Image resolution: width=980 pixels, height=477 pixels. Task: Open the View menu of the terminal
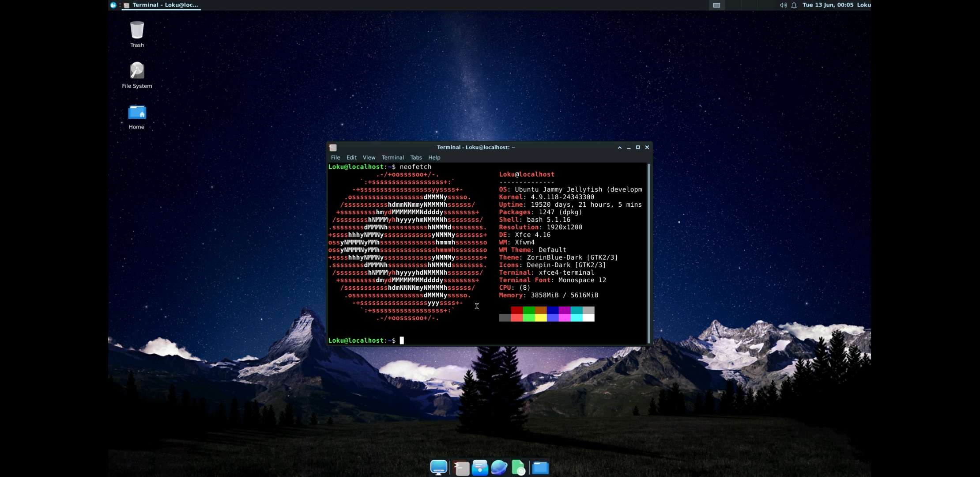click(369, 158)
